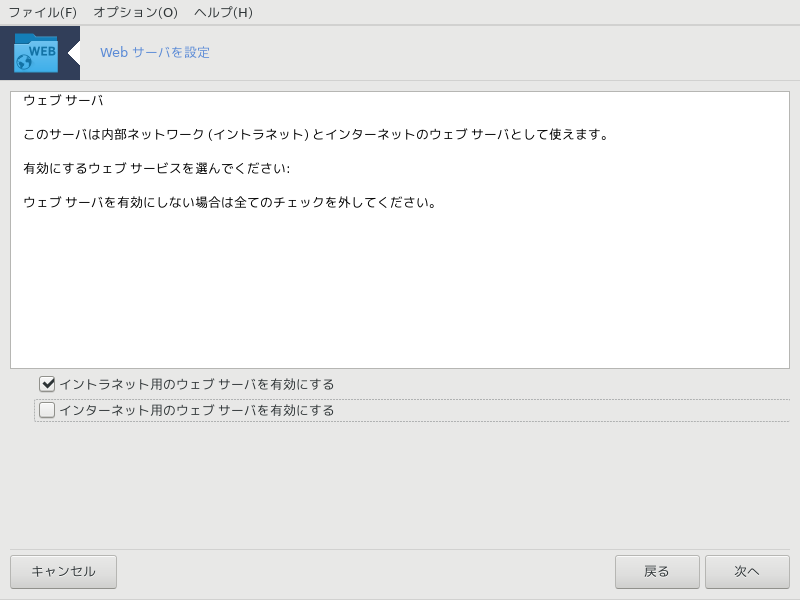
Task: Uncheck the intranet web server checkbox
Action: coord(47,384)
